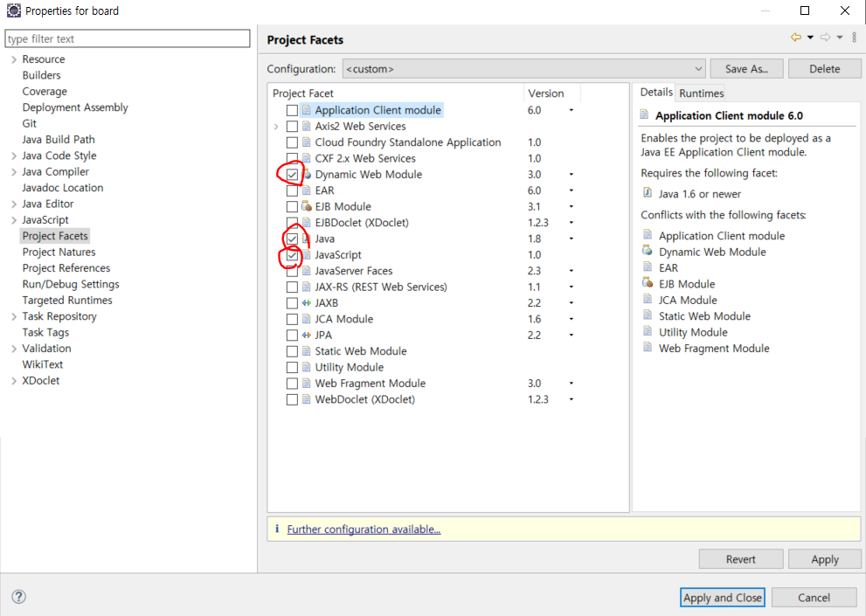Click the Dynamic Web Module facet icon

click(x=307, y=175)
